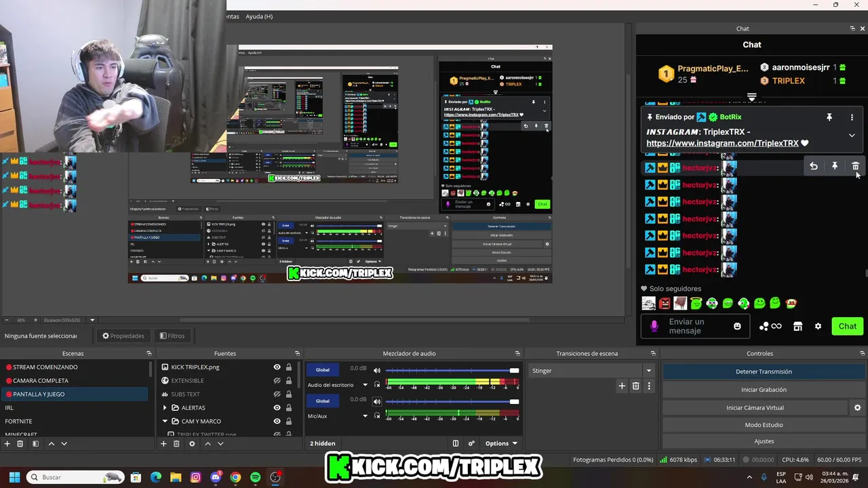Viewport: 868px width, 488px height.
Task: Select FORTNITE scene
Action: 75,421
